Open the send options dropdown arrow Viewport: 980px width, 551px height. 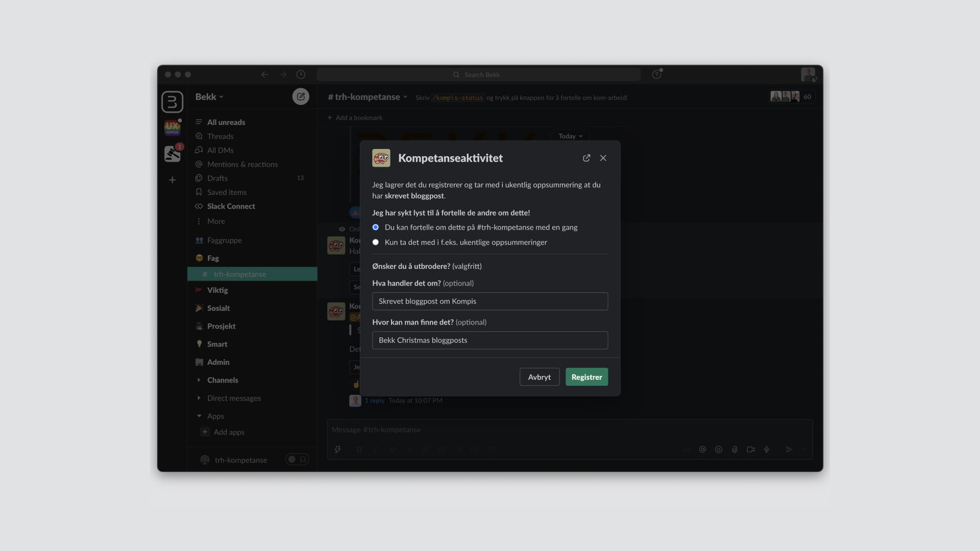(805, 450)
